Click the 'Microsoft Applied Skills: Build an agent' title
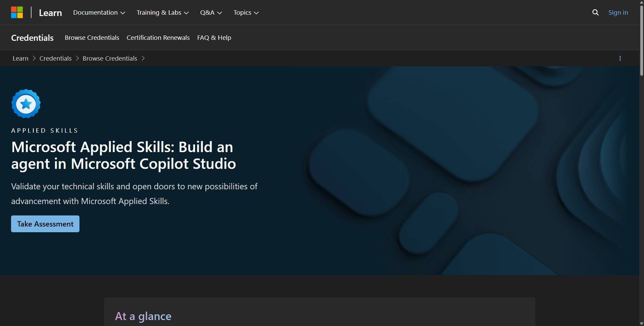644x326 pixels. click(x=124, y=155)
